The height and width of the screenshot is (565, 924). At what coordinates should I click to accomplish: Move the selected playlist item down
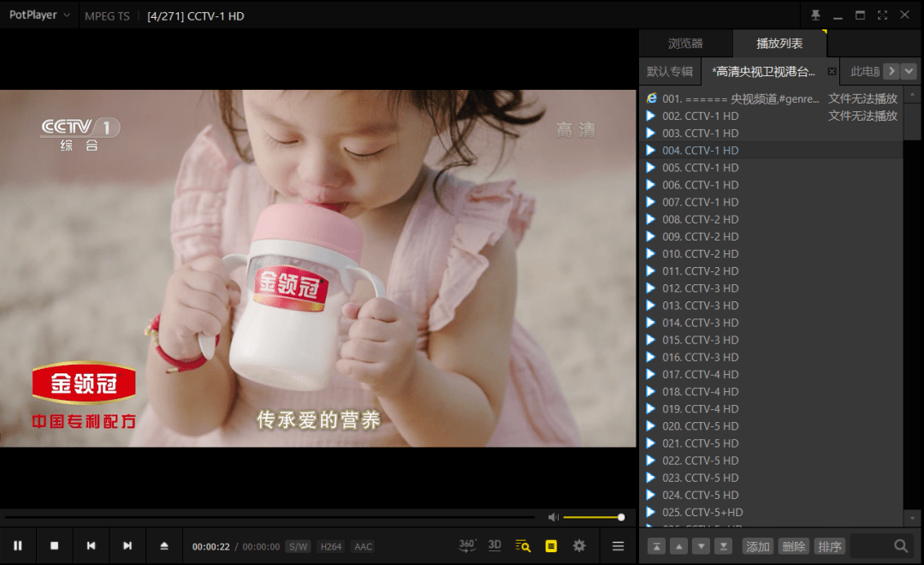(702, 547)
